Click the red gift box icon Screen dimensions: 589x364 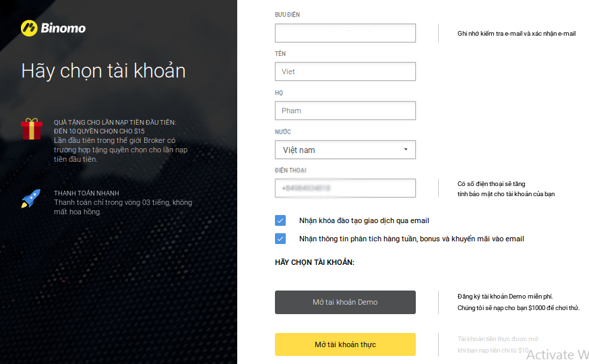[31, 129]
